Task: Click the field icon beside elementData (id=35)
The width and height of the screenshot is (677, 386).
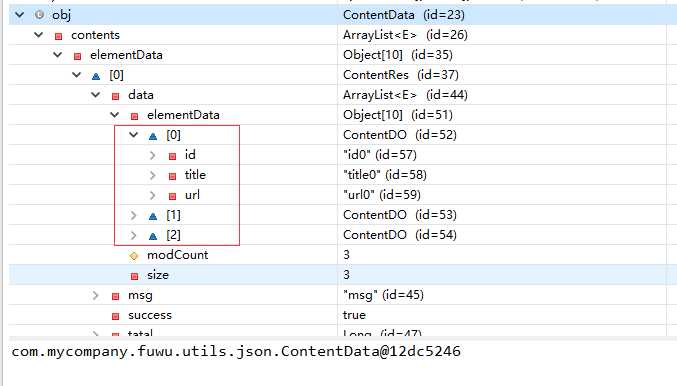Action: tap(77, 56)
